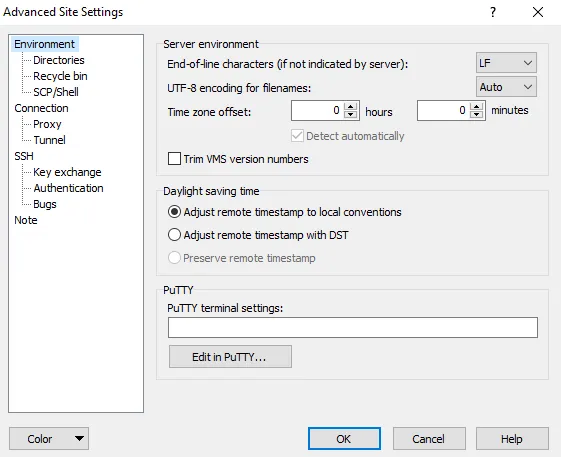Enable the Trim VMS version numbers checkbox

pos(174,159)
